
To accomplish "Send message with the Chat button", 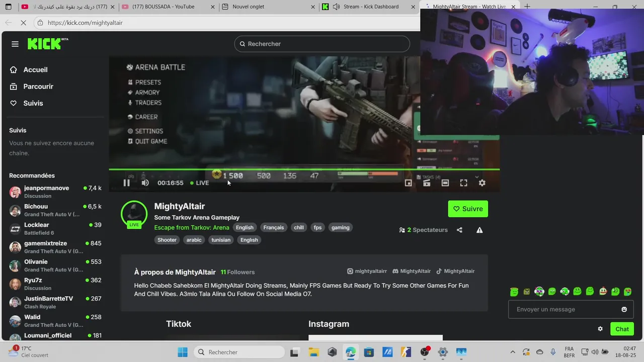I will click(x=622, y=329).
